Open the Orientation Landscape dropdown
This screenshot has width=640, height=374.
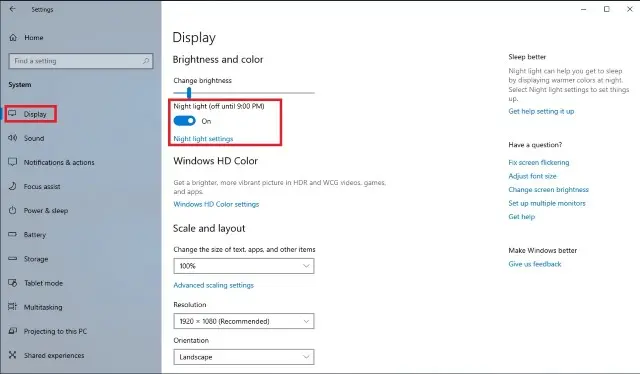coord(244,357)
